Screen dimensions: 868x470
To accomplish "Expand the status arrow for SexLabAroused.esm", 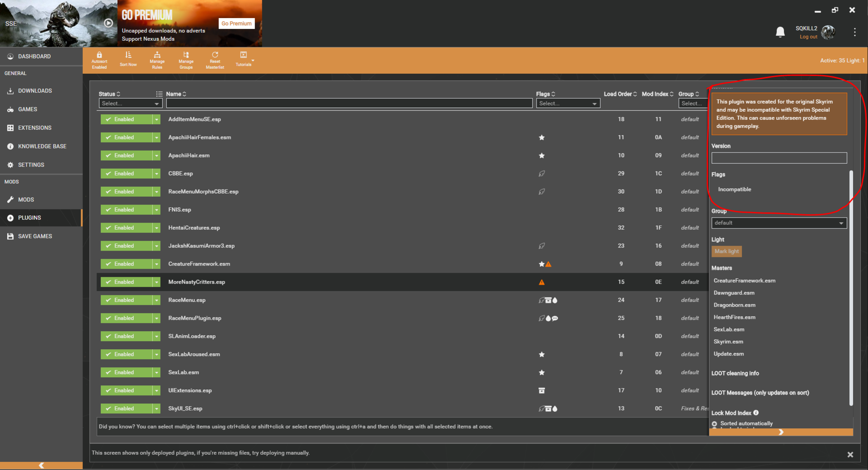I will pos(156,355).
